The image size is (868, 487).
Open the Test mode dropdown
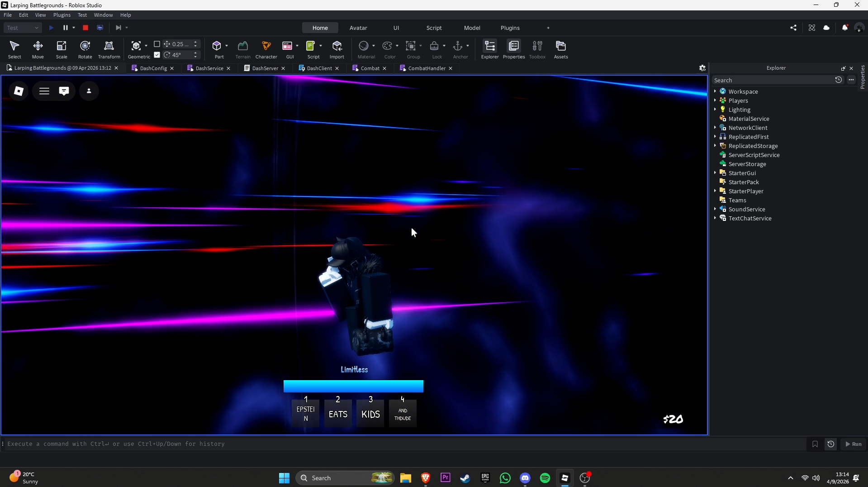[x=23, y=28]
